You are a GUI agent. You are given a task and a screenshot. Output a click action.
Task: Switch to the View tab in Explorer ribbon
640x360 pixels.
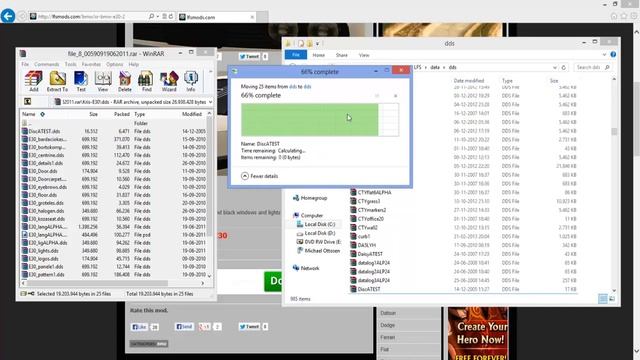click(364, 55)
